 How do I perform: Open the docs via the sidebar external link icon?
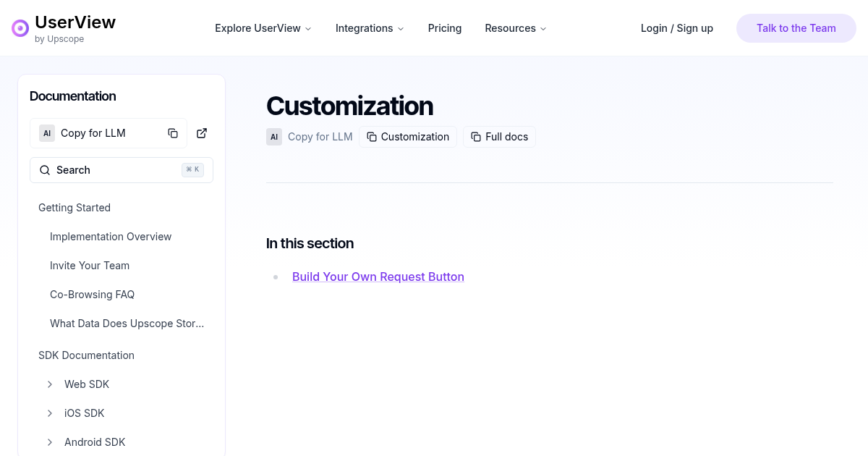coord(202,133)
